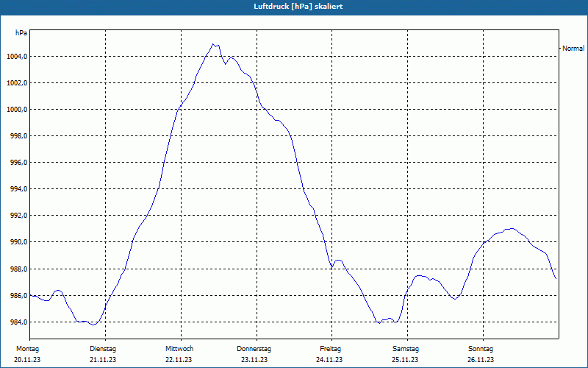Click the date 23.11.23
This screenshot has width=588, height=368.
254,360
